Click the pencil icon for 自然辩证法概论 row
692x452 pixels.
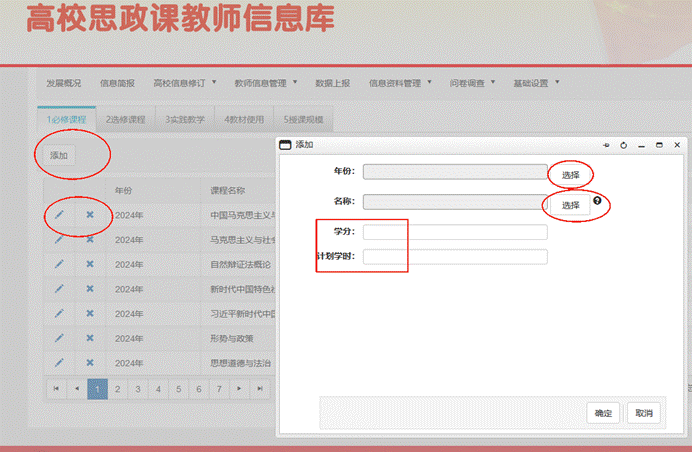pyautogui.click(x=58, y=264)
